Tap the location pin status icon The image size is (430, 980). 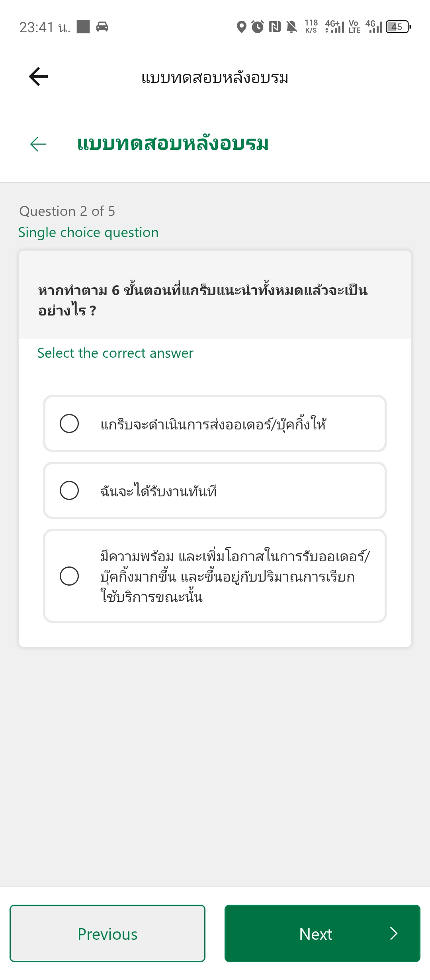pos(241,27)
